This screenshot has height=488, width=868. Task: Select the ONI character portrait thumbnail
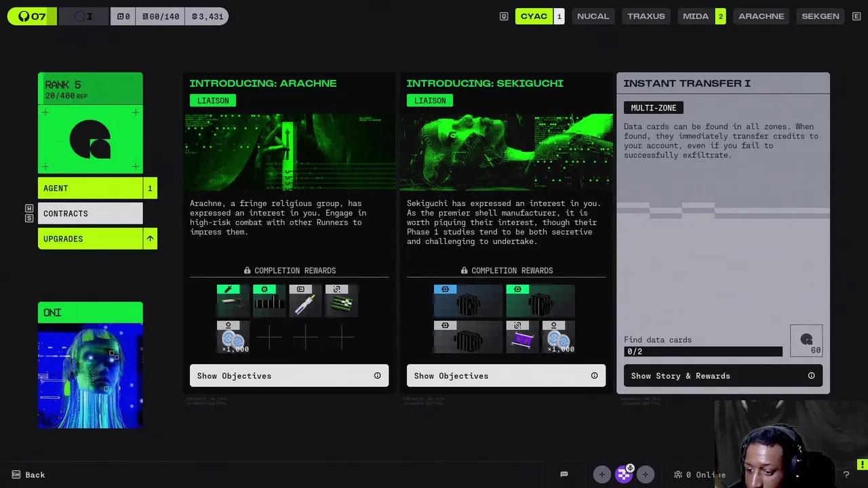90,375
